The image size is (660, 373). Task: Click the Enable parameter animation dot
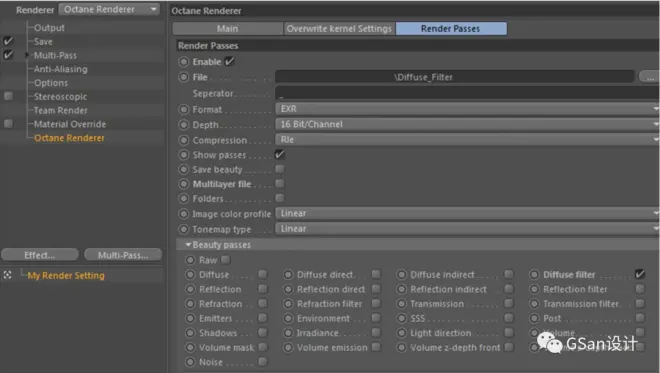pyautogui.click(x=184, y=62)
